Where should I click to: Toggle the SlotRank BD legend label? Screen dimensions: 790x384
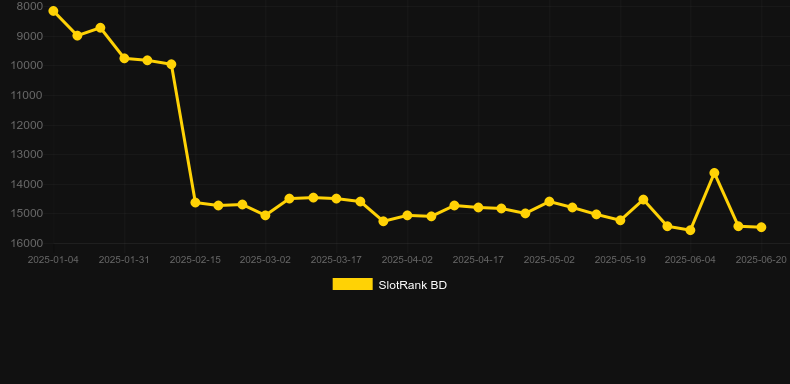click(412, 285)
